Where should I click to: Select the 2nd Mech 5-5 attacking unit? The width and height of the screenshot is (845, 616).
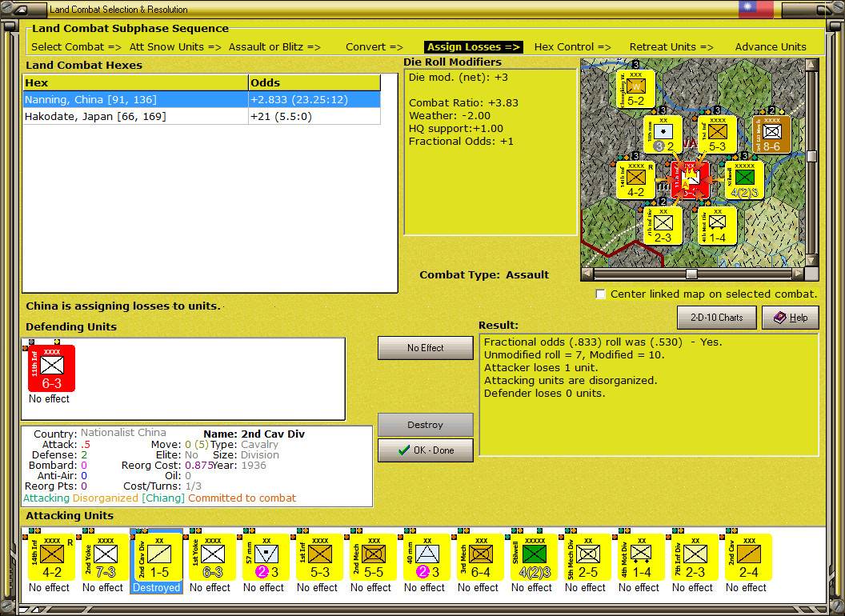[373, 558]
